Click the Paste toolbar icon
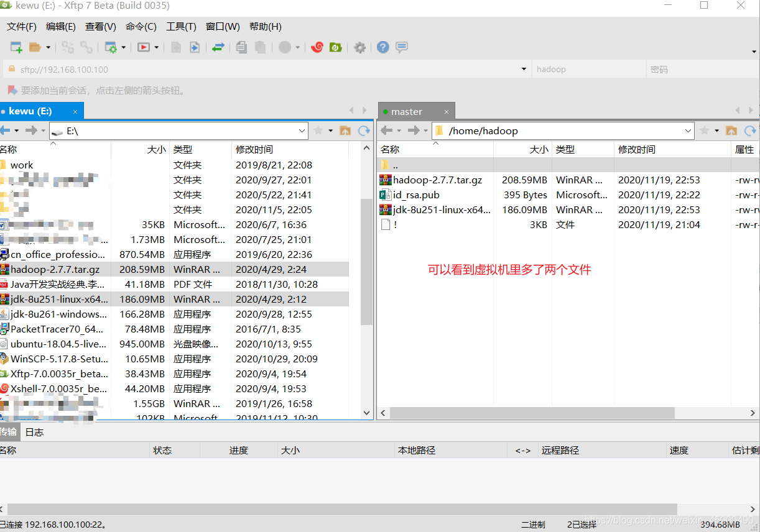Screen dimensions: 760x532 [x=261, y=47]
